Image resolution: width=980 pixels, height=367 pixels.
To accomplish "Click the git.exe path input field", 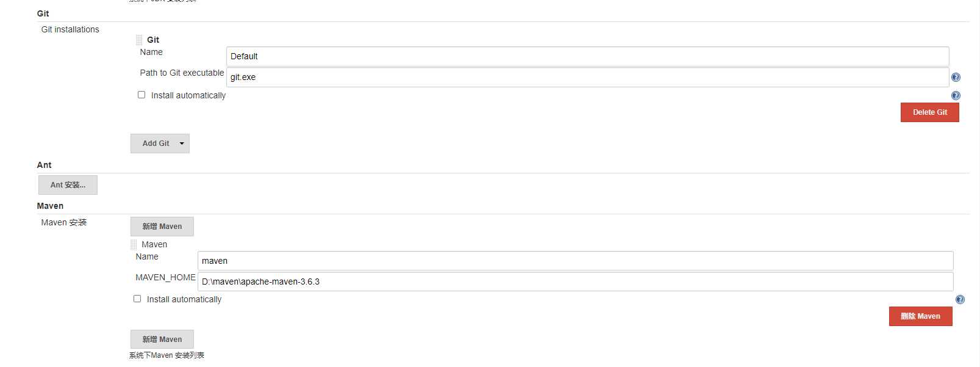I will tap(587, 77).
